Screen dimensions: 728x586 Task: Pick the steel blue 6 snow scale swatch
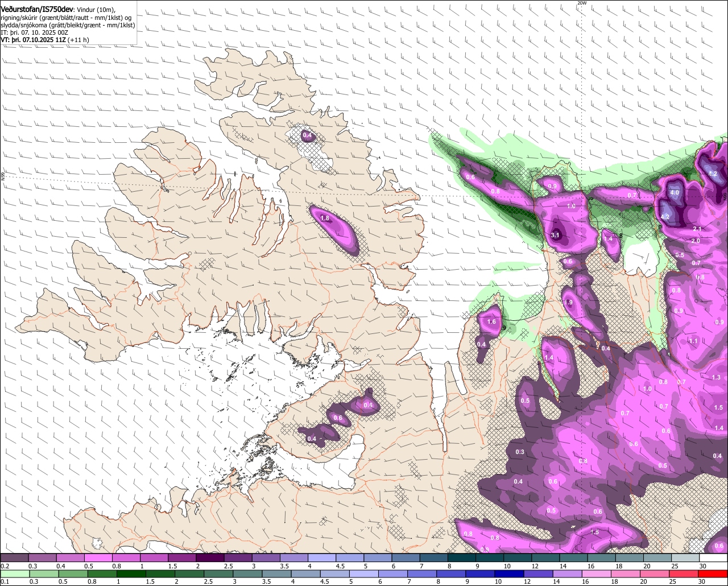[406, 558]
